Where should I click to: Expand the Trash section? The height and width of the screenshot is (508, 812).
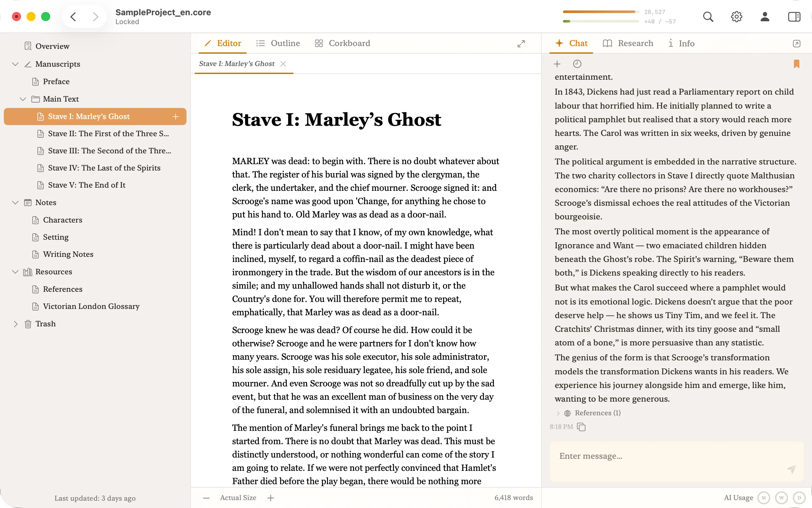(16, 324)
